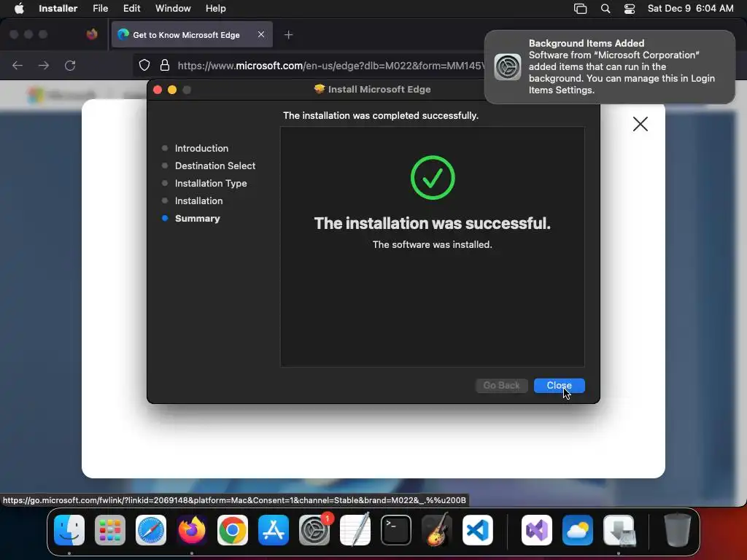Open the Window menu
Screen dimensions: 747x560
coord(173,9)
